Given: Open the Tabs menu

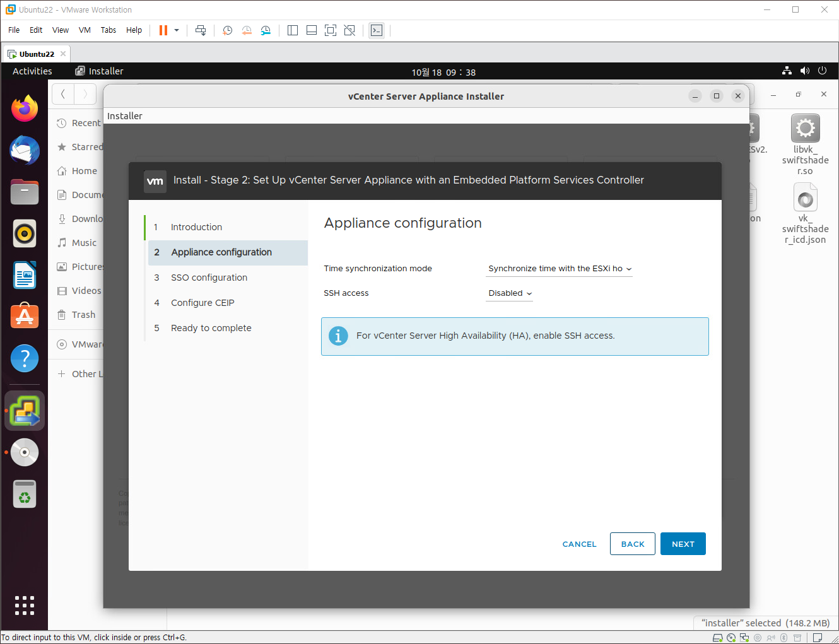Looking at the screenshot, I should pos(109,30).
